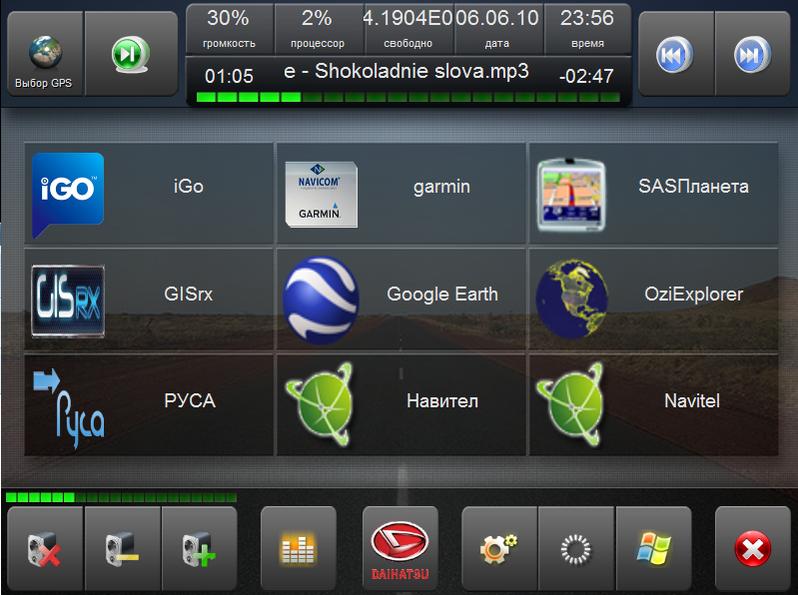Mute the speaker volume
The image size is (798, 595).
[x=44, y=548]
